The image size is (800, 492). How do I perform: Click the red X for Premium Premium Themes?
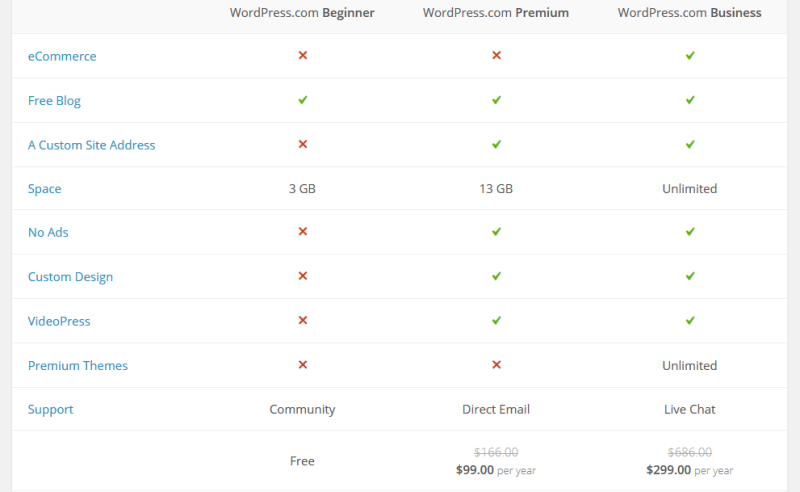click(496, 365)
